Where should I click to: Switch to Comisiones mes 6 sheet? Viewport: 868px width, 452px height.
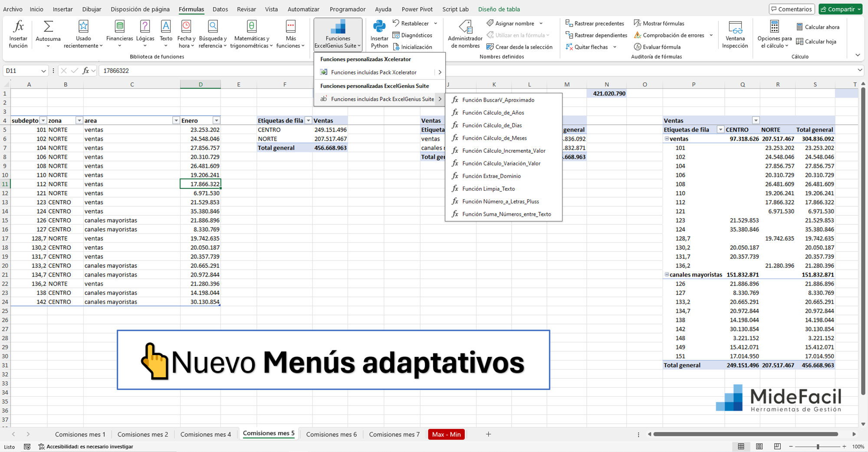point(332,434)
